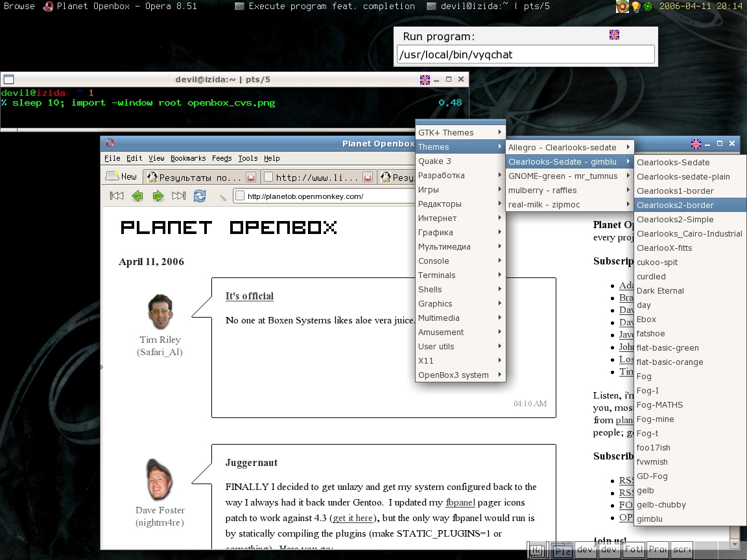747x560 pixels.
Task: Click the UK flag in the Run program dialog
Action: pos(614,34)
